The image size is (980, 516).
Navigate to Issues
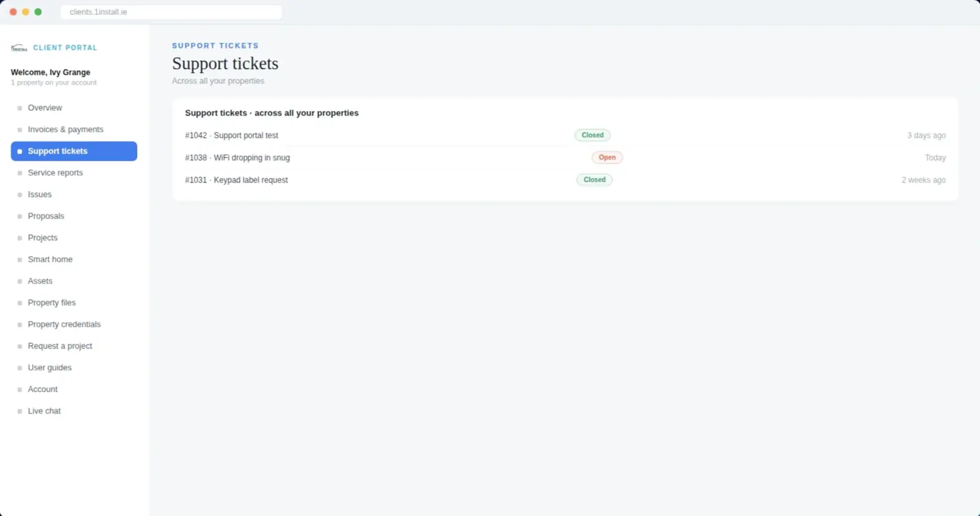74,194
